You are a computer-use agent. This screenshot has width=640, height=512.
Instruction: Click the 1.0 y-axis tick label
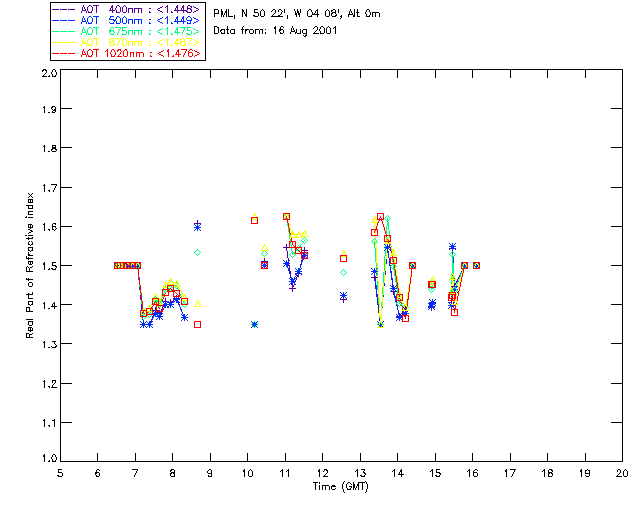tap(49, 459)
